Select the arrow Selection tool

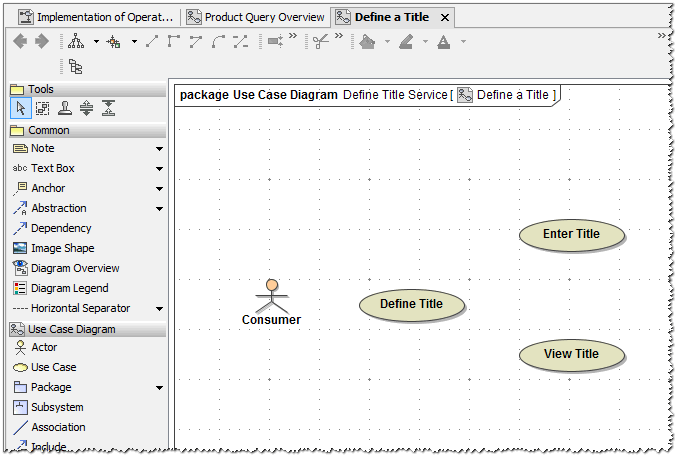point(20,109)
